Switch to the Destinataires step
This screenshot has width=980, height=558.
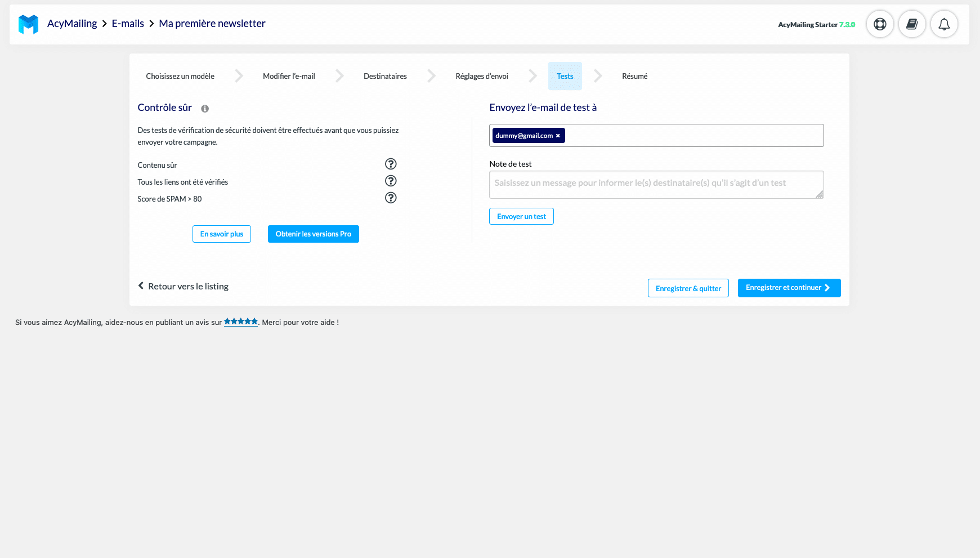pyautogui.click(x=385, y=76)
